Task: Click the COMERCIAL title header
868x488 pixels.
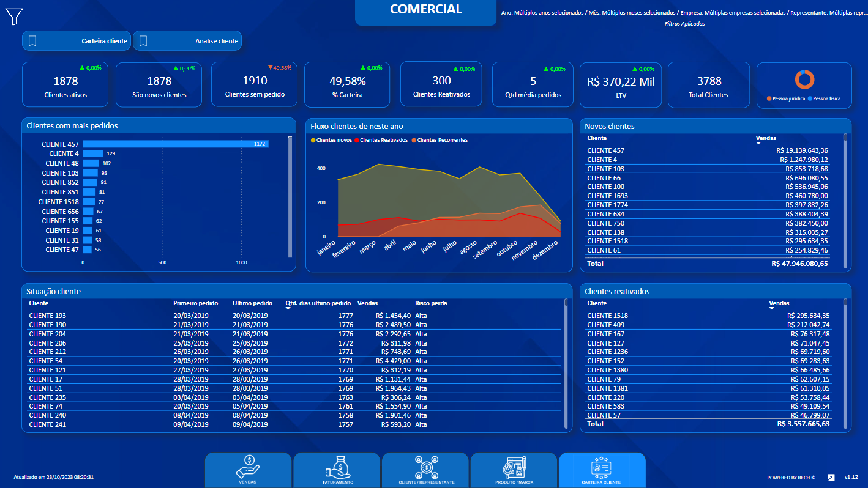Action: (x=426, y=9)
